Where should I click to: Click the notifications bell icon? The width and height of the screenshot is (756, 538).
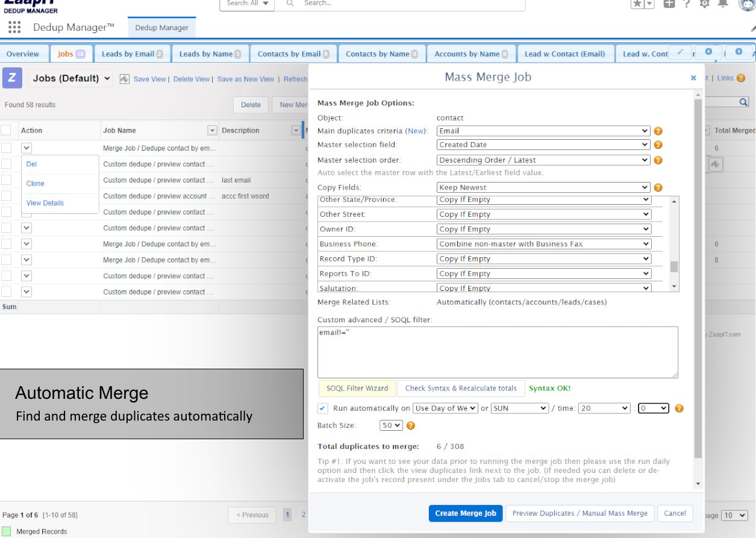723,4
